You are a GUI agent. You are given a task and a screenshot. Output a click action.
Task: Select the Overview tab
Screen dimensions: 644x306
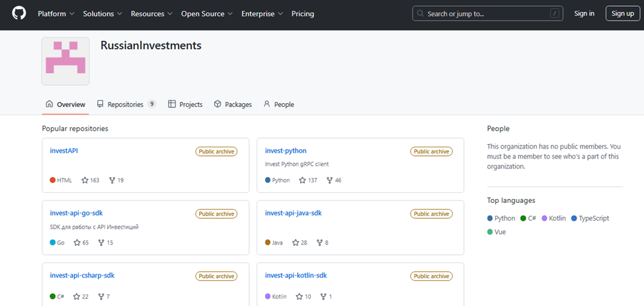point(65,104)
